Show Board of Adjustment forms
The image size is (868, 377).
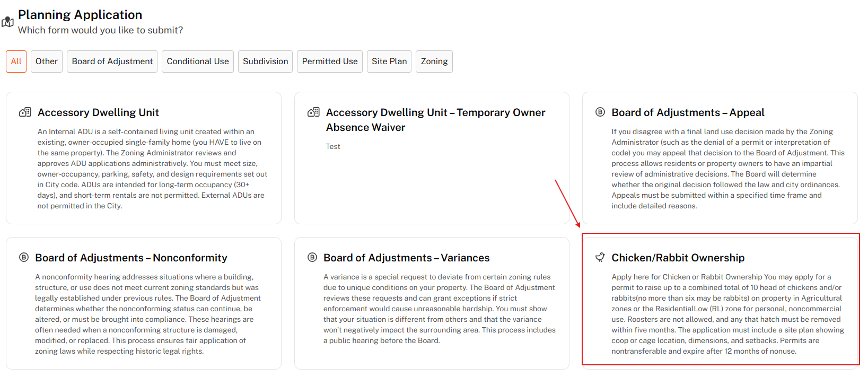point(112,62)
